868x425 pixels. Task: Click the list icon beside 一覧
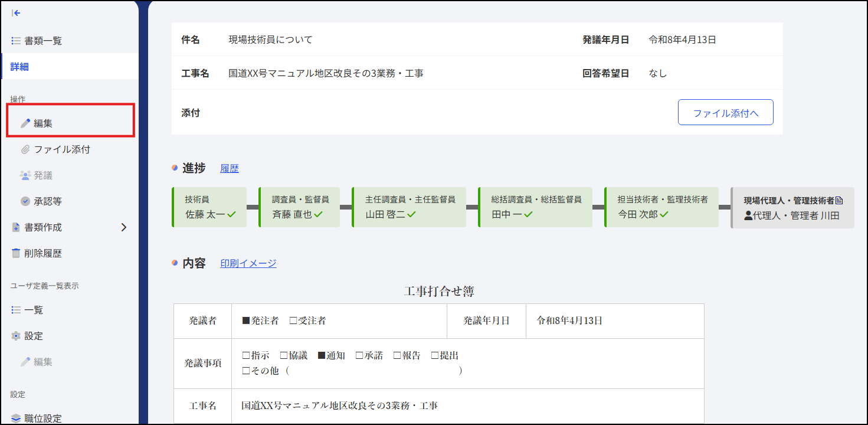coord(16,310)
